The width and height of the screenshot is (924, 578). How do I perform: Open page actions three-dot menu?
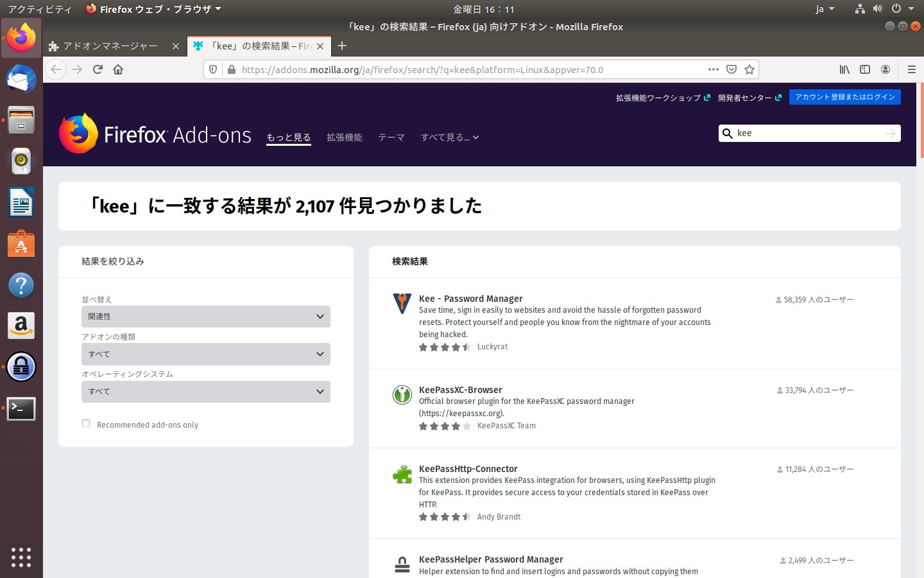pos(714,69)
